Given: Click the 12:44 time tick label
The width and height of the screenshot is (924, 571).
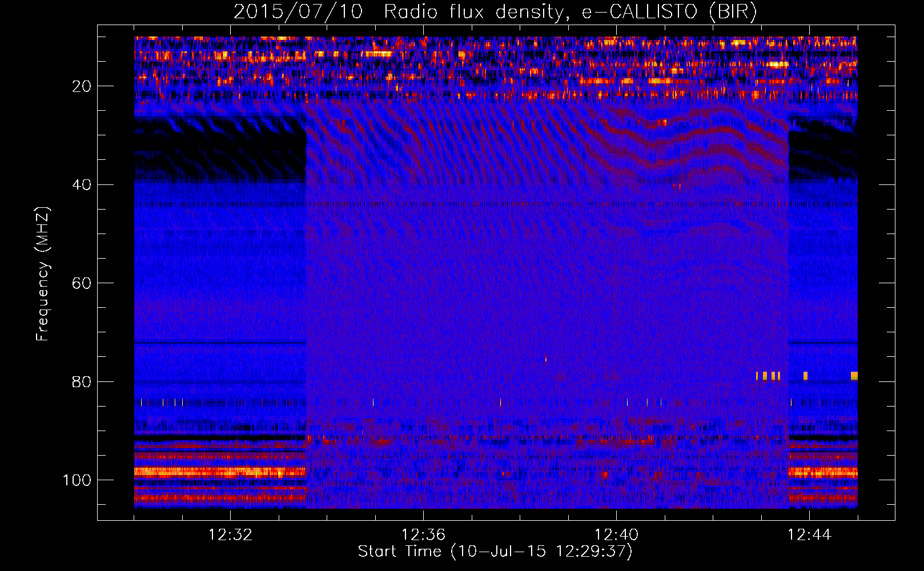Looking at the screenshot, I should (x=809, y=535).
